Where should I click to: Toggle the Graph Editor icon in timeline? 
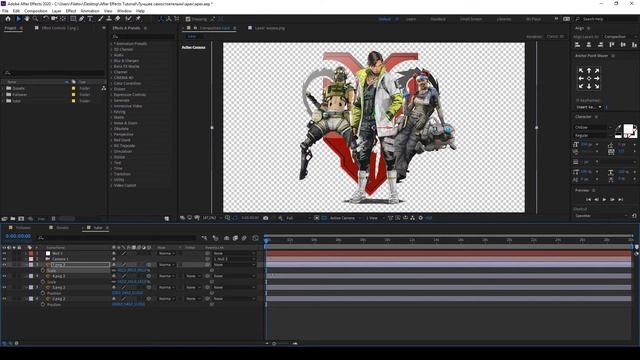256,238
